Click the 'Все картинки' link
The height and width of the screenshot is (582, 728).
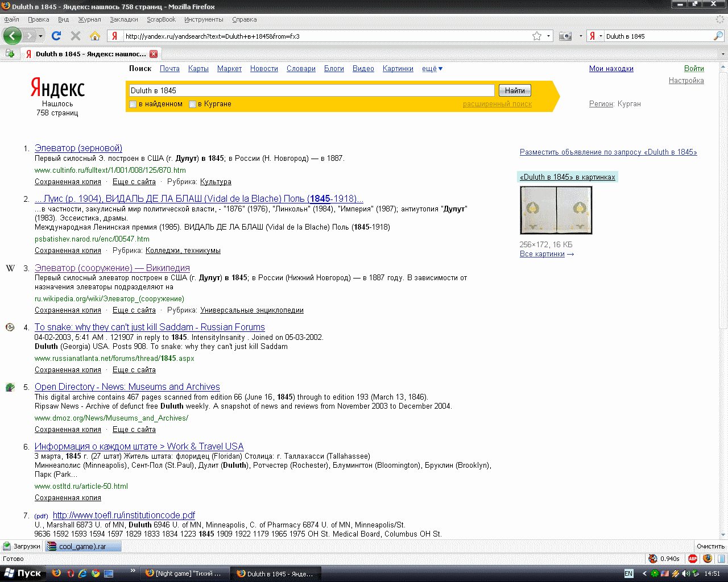point(542,254)
